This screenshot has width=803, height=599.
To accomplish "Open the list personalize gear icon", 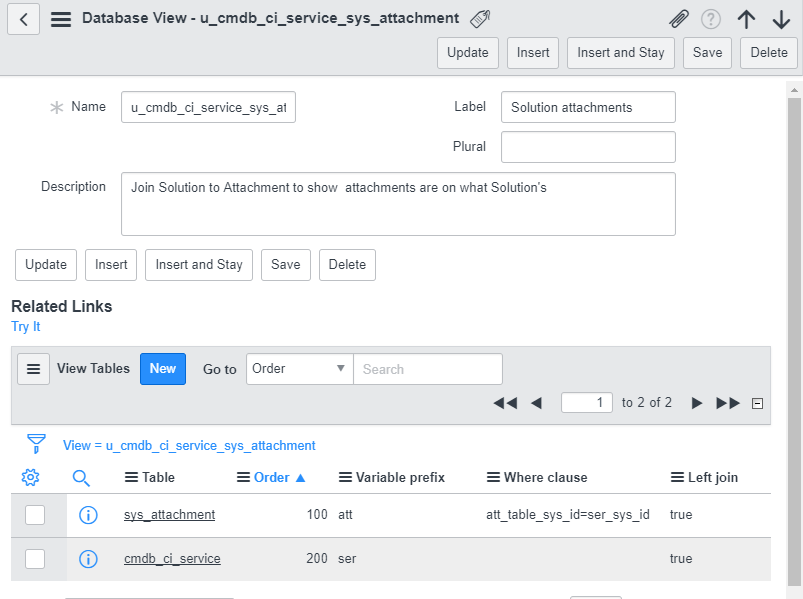I will tap(31, 478).
